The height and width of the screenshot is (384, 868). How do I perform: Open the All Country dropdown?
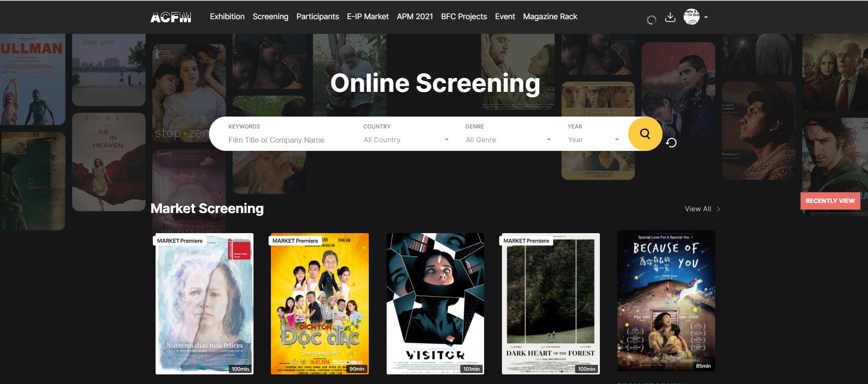pos(406,140)
